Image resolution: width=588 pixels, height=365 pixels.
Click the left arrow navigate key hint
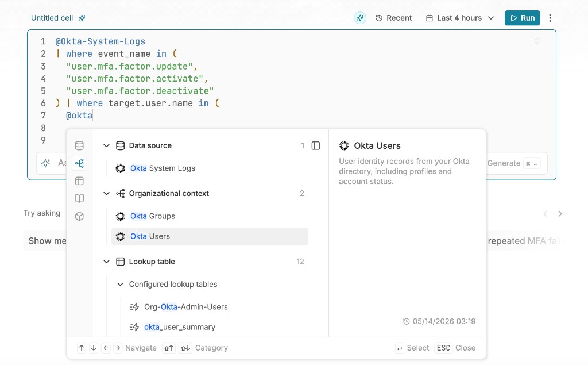106,348
